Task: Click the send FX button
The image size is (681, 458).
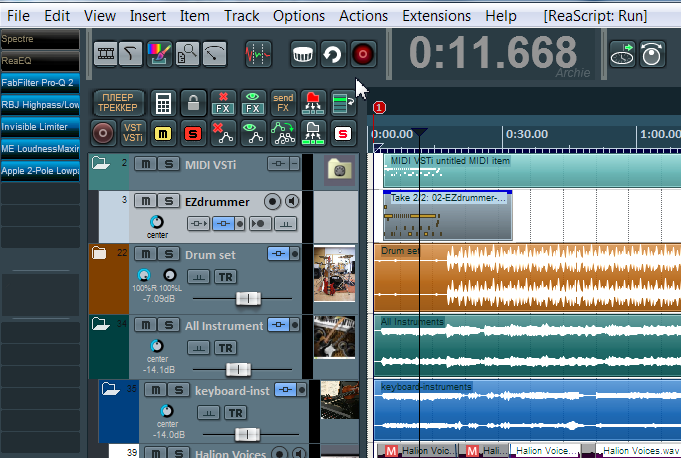Action: pyautogui.click(x=283, y=103)
